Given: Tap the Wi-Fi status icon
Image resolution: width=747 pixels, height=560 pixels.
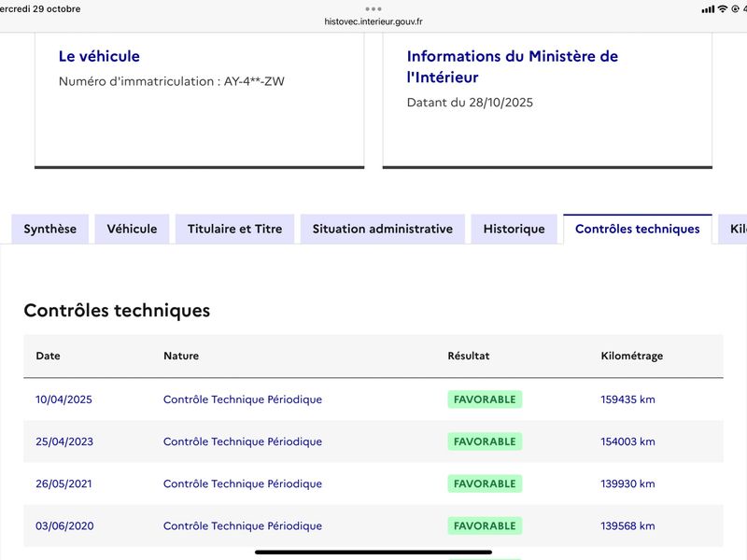Looking at the screenshot, I should coord(723,8).
